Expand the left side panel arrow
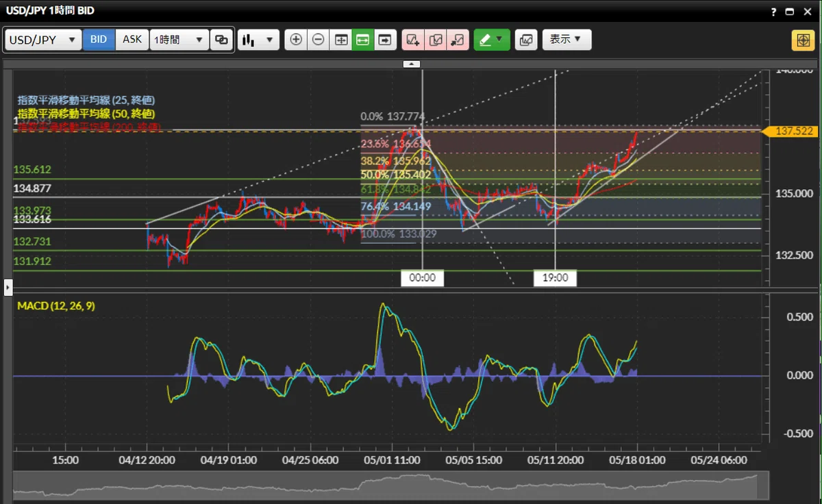The width and height of the screenshot is (822, 504). click(x=8, y=286)
